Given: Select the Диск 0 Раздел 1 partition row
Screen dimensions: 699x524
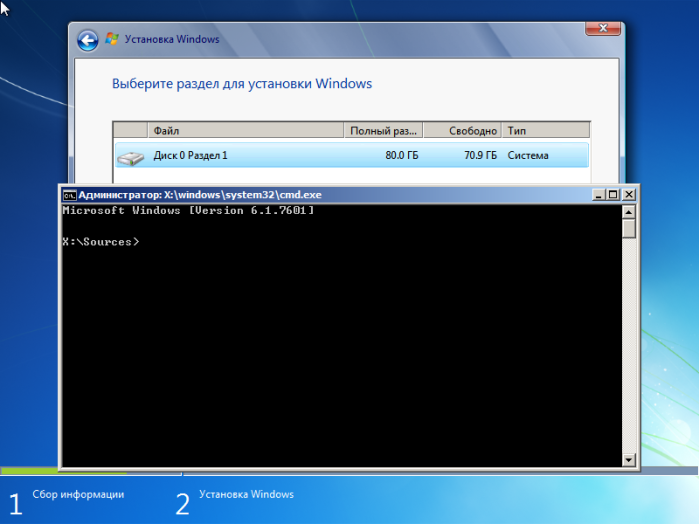Looking at the screenshot, I should tap(352, 155).
